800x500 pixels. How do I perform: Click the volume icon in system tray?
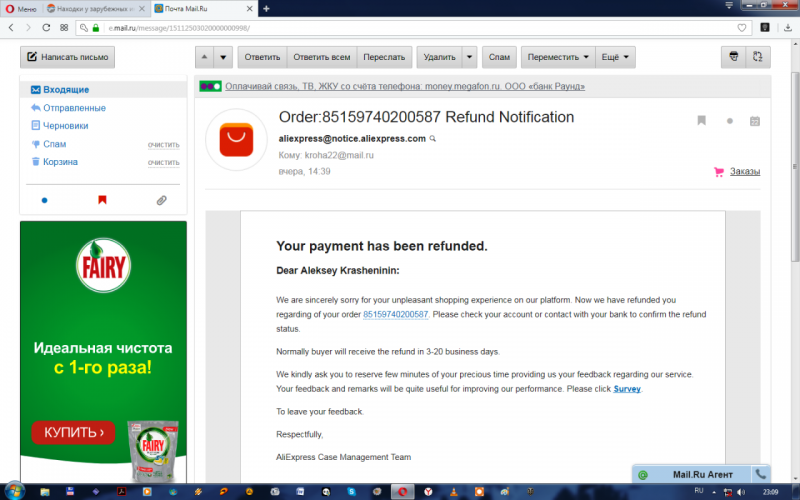741,492
